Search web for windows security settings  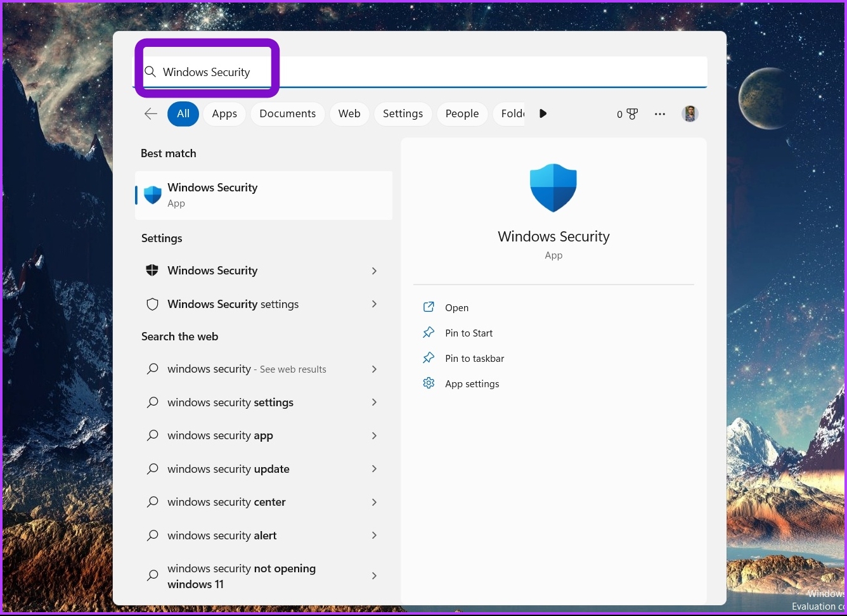pyautogui.click(x=264, y=402)
